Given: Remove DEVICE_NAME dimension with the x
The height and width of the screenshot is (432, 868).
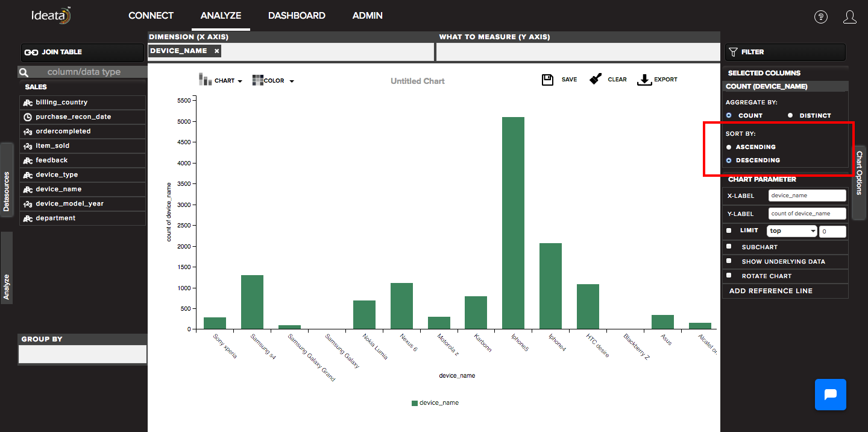Looking at the screenshot, I should pos(217,51).
